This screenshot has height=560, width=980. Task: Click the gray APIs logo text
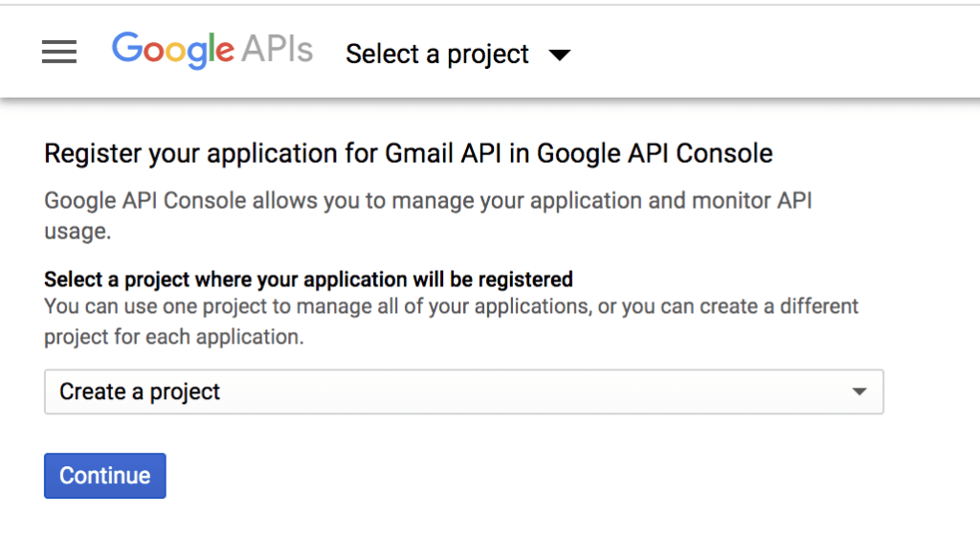pyautogui.click(x=276, y=50)
